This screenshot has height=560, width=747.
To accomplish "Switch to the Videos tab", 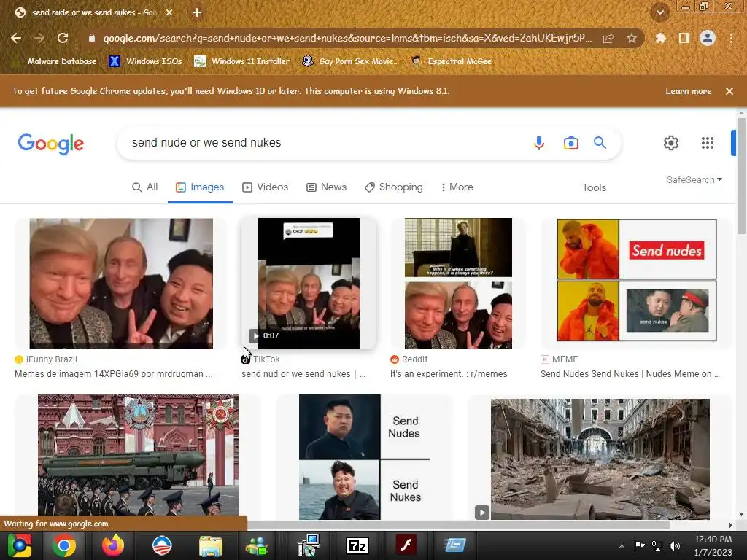I will [266, 187].
